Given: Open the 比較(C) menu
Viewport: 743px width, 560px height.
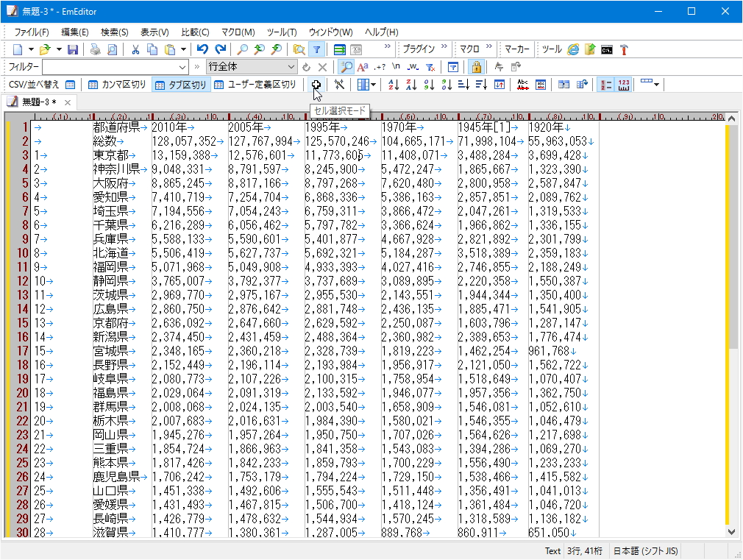Looking at the screenshot, I should (x=195, y=32).
